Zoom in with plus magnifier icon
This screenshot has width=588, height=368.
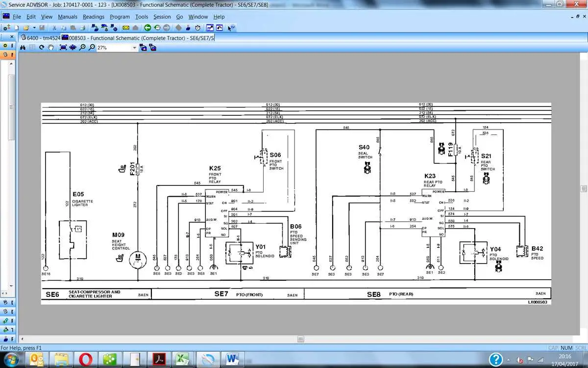[82, 48]
